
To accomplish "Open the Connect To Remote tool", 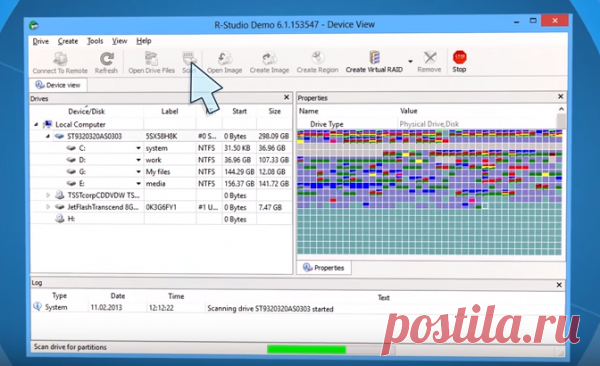I will [x=60, y=59].
